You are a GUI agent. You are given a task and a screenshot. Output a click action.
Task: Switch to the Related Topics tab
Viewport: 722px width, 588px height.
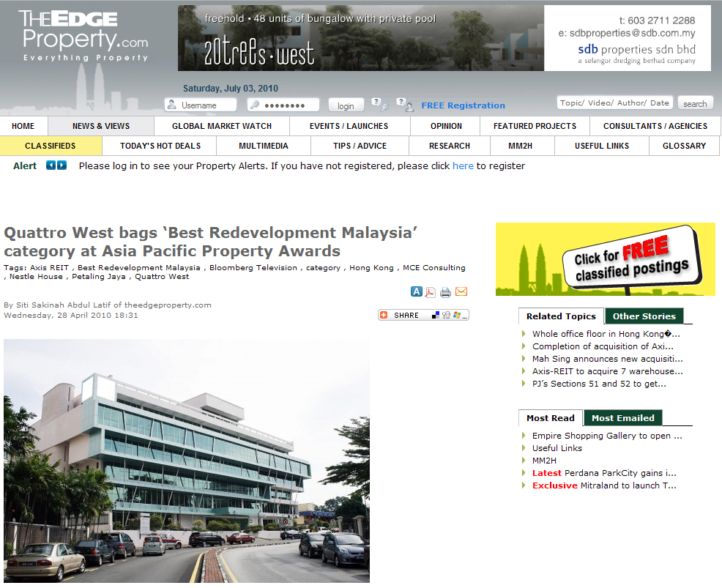pyautogui.click(x=562, y=316)
